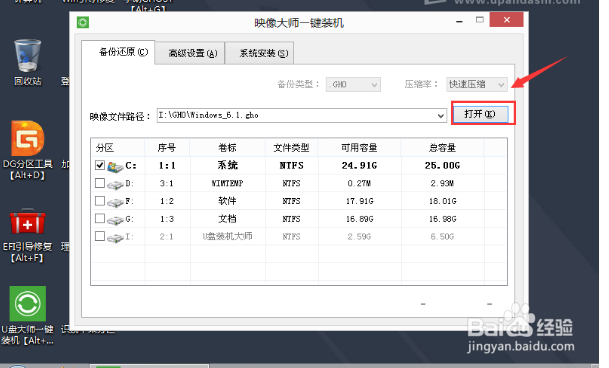Viewport: 609px width, 368px height.
Task: Select the U盘装机大师 volume label cell
Action: (x=228, y=236)
